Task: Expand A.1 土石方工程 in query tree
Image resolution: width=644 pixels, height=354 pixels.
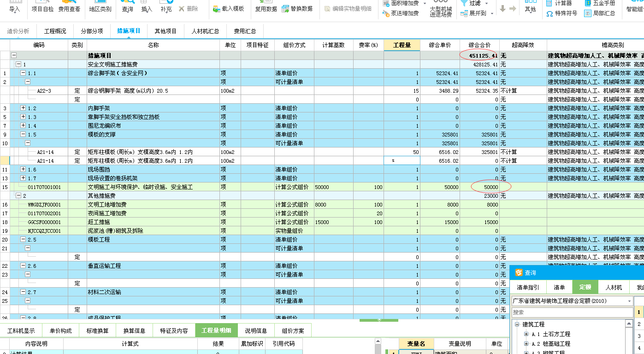Action: 526,334
